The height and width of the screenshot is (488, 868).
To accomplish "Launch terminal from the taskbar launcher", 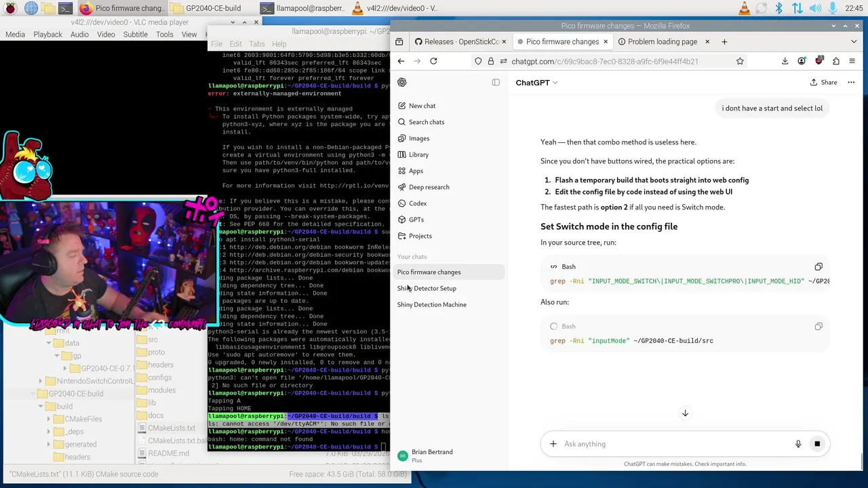I will [64, 8].
